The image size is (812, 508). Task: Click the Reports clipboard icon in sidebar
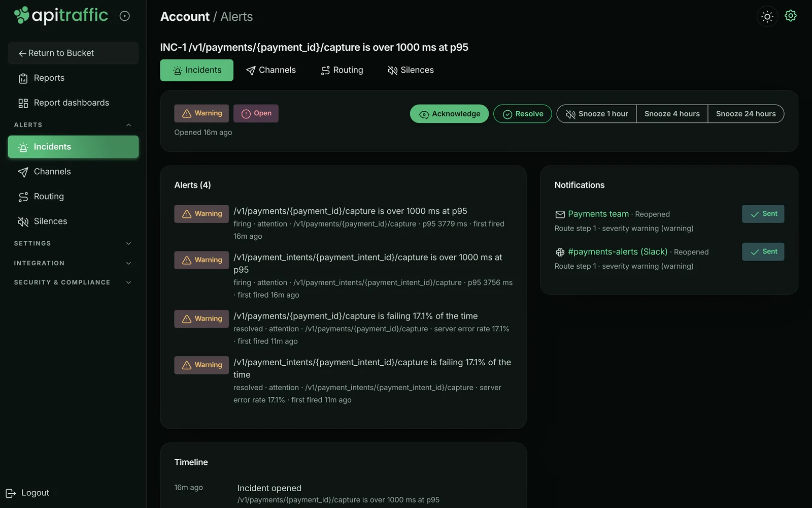23,78
